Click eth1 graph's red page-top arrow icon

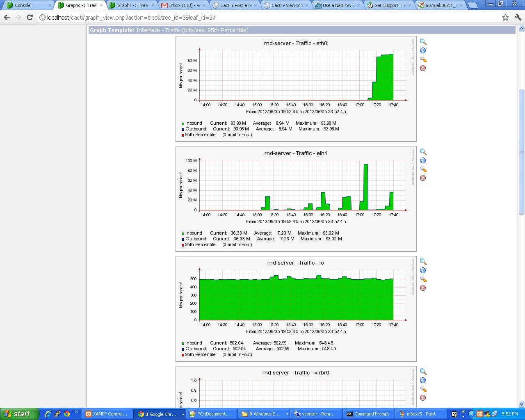(x=423, y=178)
